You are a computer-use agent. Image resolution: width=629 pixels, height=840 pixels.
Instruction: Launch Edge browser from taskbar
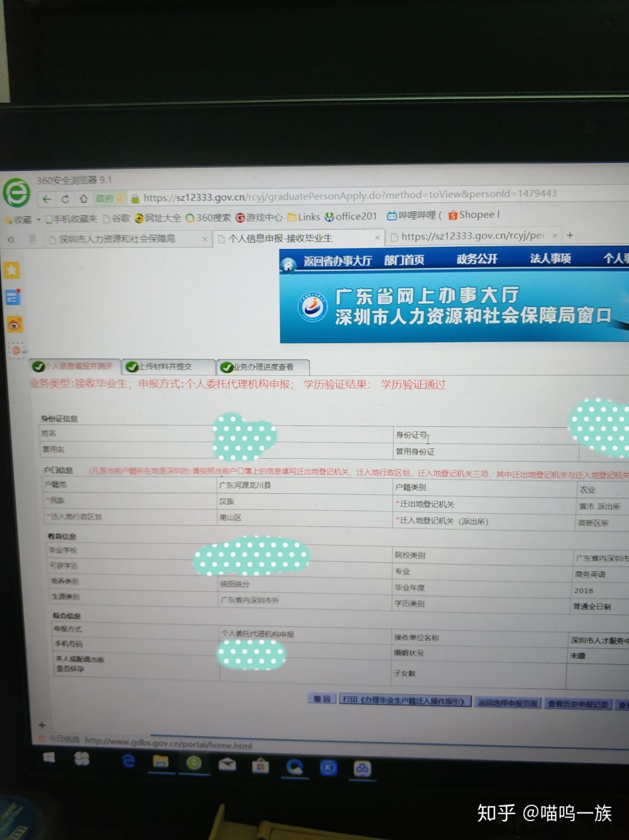point(128,761)
